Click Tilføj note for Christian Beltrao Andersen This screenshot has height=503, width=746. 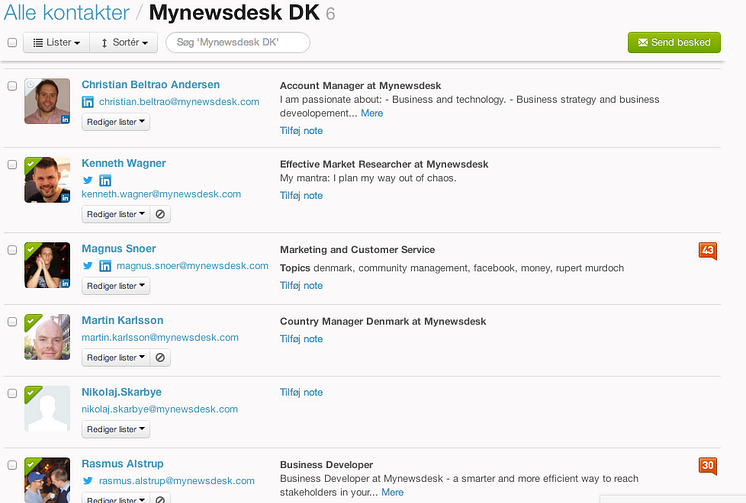click(x=301, y=131)
